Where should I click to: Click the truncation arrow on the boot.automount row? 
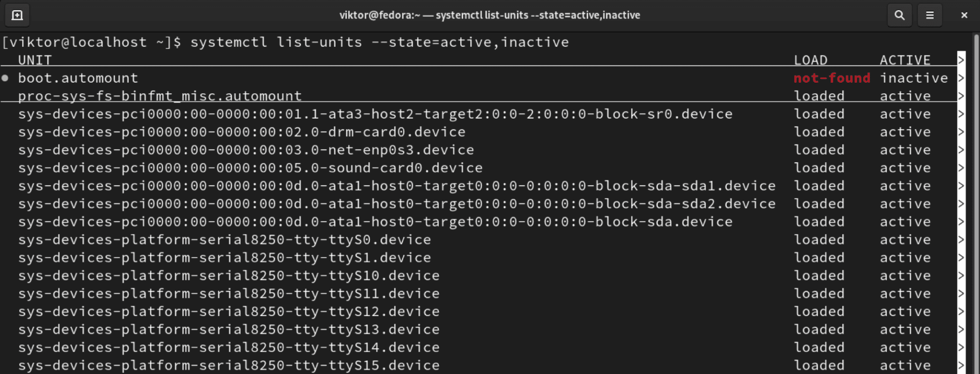pos(961,78)
